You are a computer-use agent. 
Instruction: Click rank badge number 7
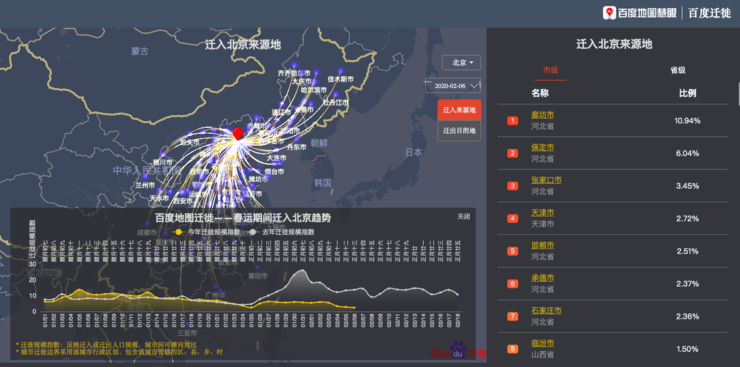coord(513,317)
